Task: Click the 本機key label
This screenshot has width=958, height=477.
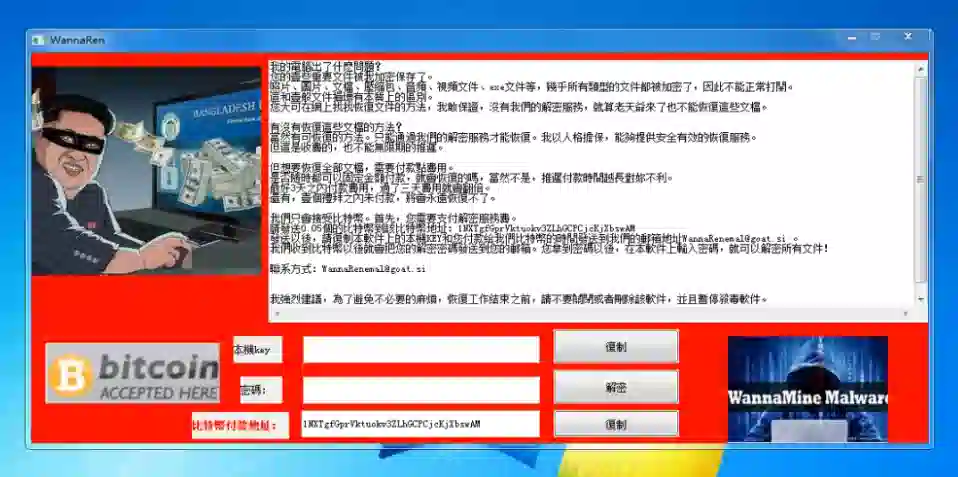Action: coord(257,349)
